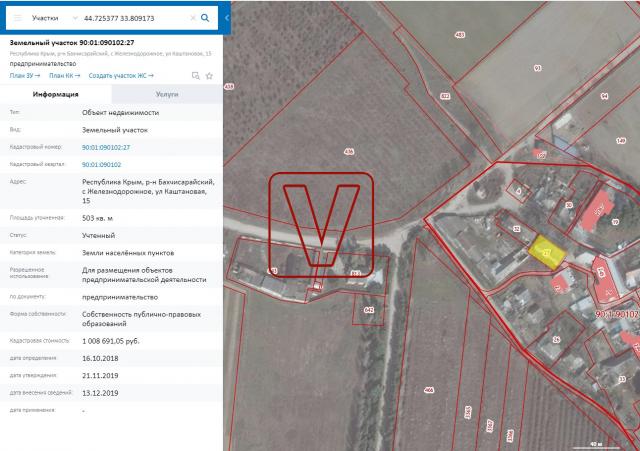
Task: Switch to the Услуги tab
Action: (x=167, y=94)
